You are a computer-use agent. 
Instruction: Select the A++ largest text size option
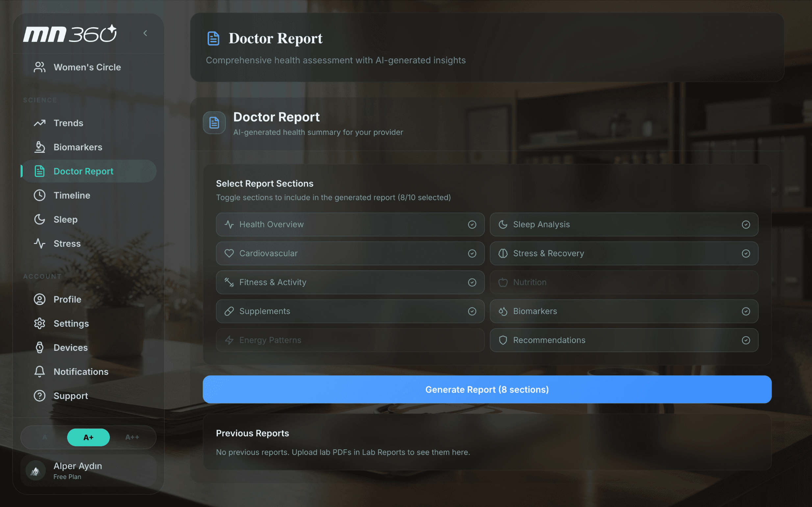[132, 437]
